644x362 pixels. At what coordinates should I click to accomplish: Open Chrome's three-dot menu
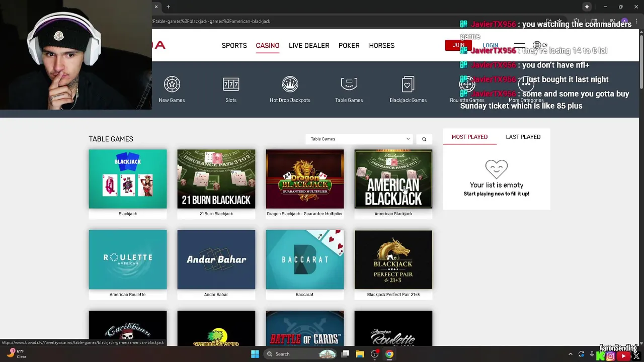point(636,21)
